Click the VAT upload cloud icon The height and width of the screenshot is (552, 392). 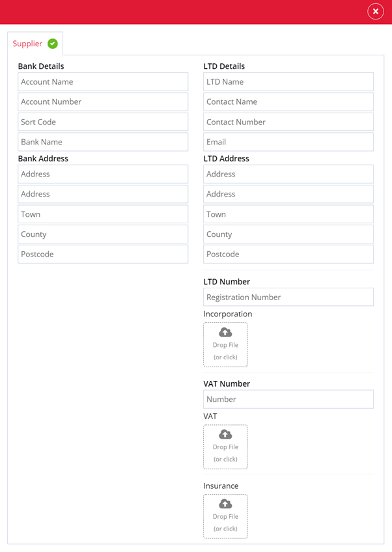[x=225, y=434]
